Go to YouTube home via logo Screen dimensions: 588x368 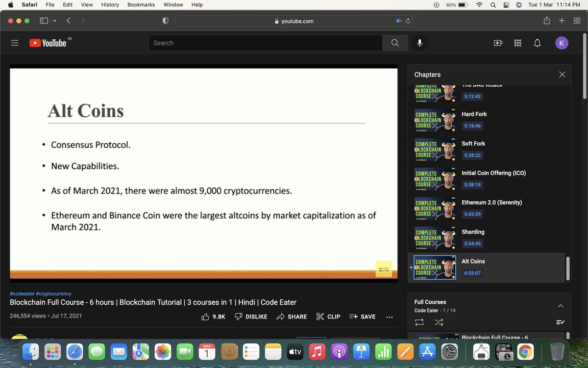(x=48, y=43)
